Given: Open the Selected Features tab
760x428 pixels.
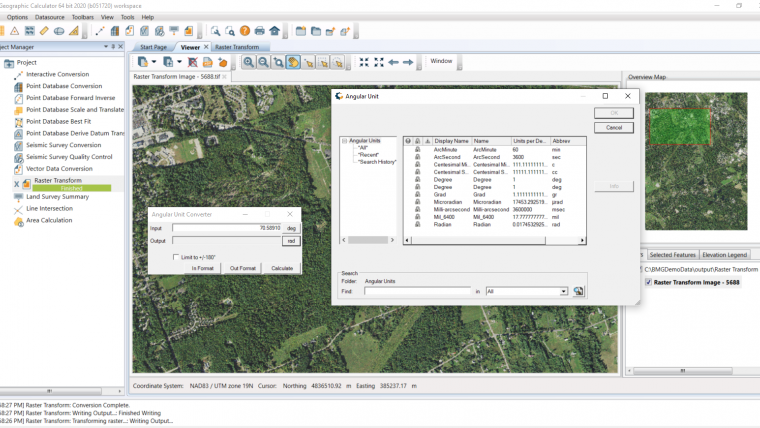Looking at the screenshot, I should (672, 254).
